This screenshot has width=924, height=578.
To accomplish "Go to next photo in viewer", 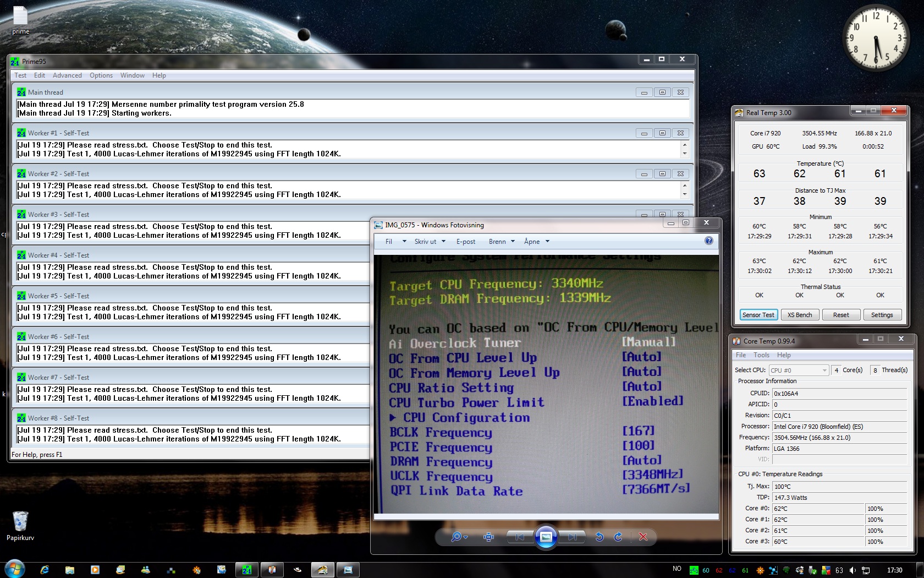I will [572, 537].
